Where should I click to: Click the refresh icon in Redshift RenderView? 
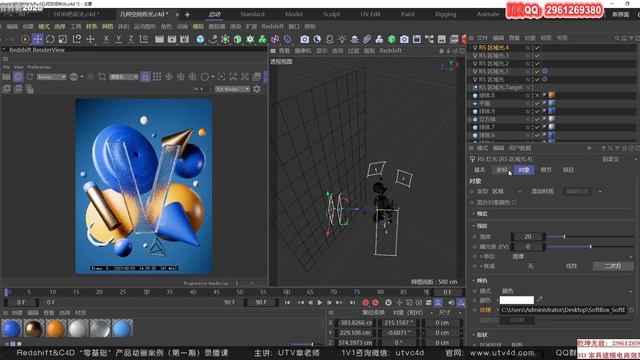(30, 77)
